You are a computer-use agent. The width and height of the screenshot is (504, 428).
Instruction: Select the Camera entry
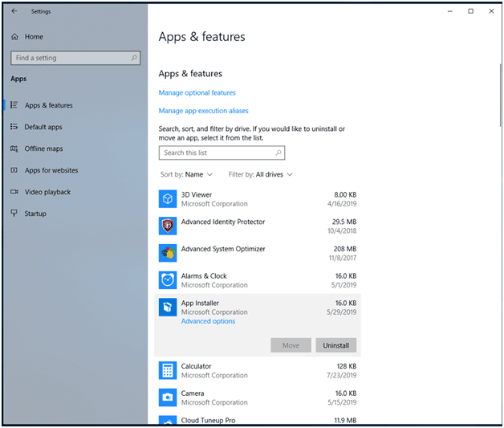coord(258,397)
